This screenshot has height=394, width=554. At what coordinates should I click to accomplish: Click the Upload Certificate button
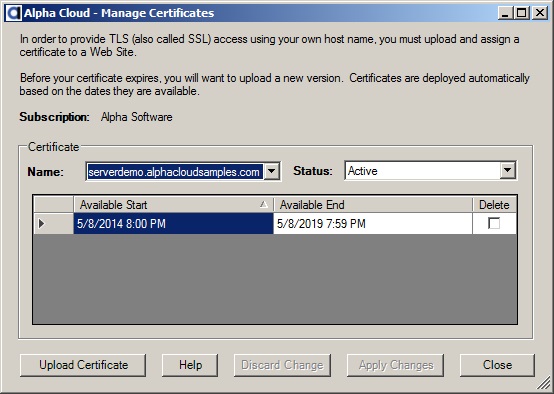83,365
